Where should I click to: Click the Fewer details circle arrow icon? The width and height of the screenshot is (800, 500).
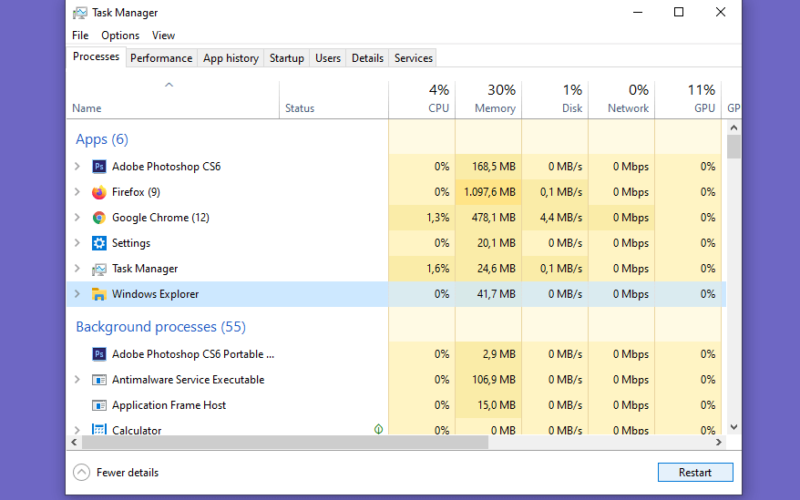pos(82,472)
